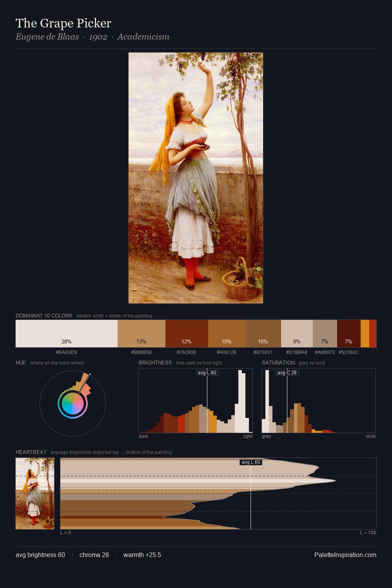This screenshot has width=392, height=588.
Task: Click hex code label #875931
Action: coord(263,352)
